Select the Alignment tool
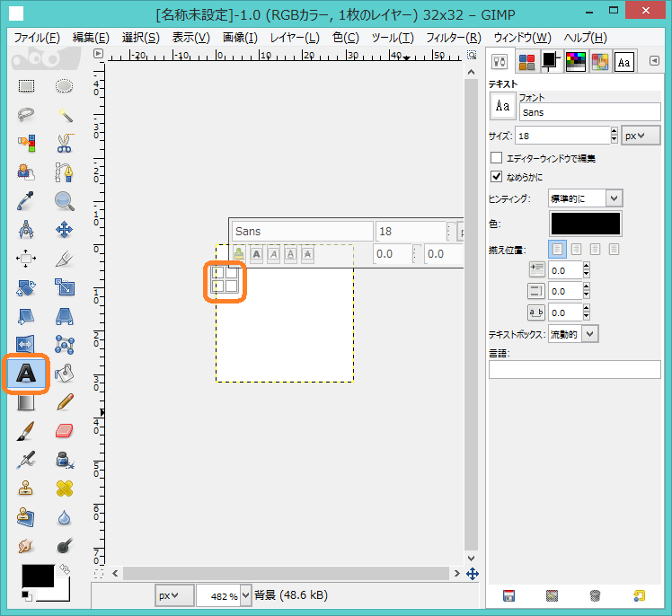This screenshot has height=616, width=672. tap(26, 259)
